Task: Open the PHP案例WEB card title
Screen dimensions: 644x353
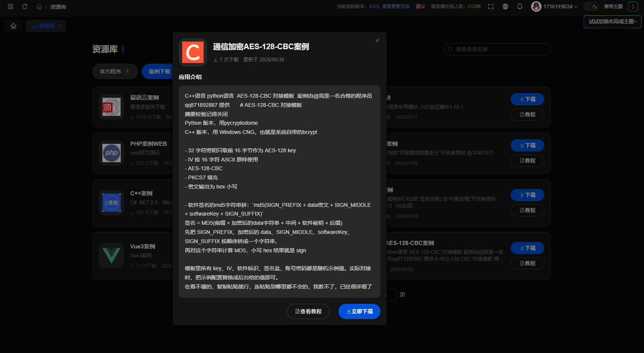Action: click(149, 144)
